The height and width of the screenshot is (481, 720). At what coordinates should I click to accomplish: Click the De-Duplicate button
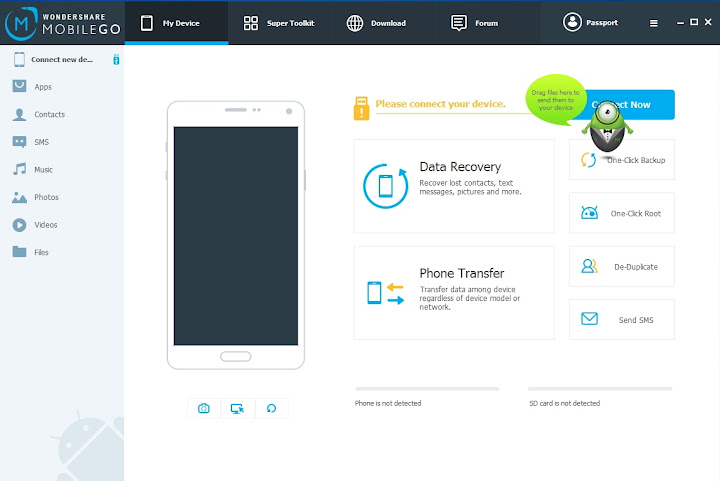tap(622, 266)
